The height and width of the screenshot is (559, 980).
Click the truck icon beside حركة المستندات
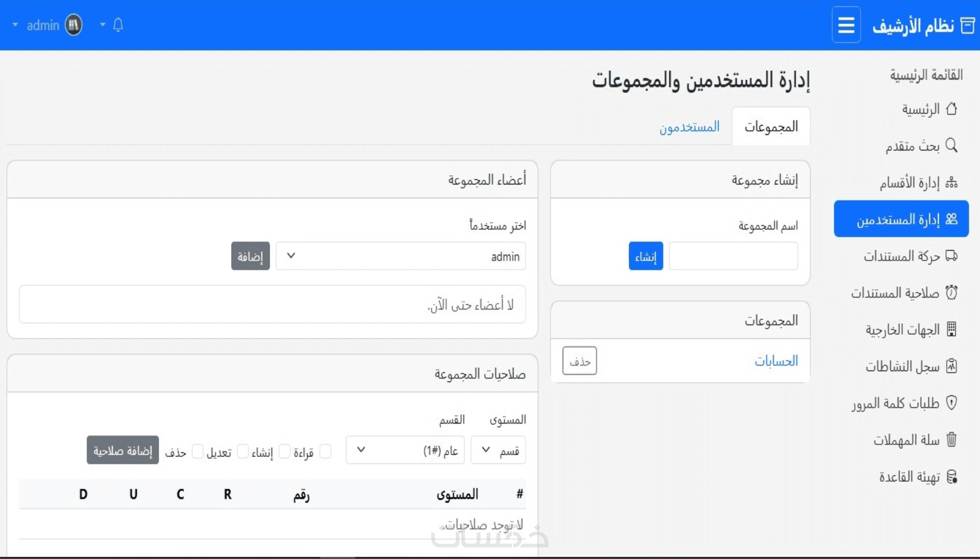click(951, 256)
